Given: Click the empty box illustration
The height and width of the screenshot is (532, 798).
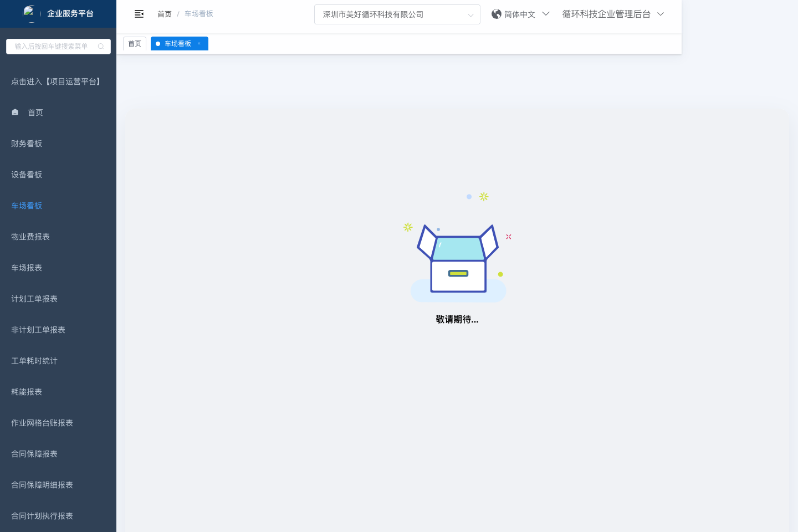Looking at the screenshot, I should [x=458, y=259].
